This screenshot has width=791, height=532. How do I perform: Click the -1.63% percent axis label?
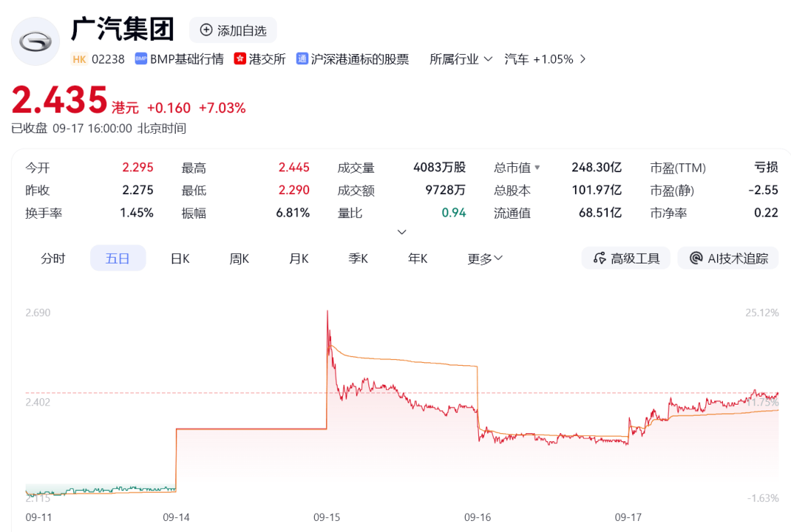762,498
